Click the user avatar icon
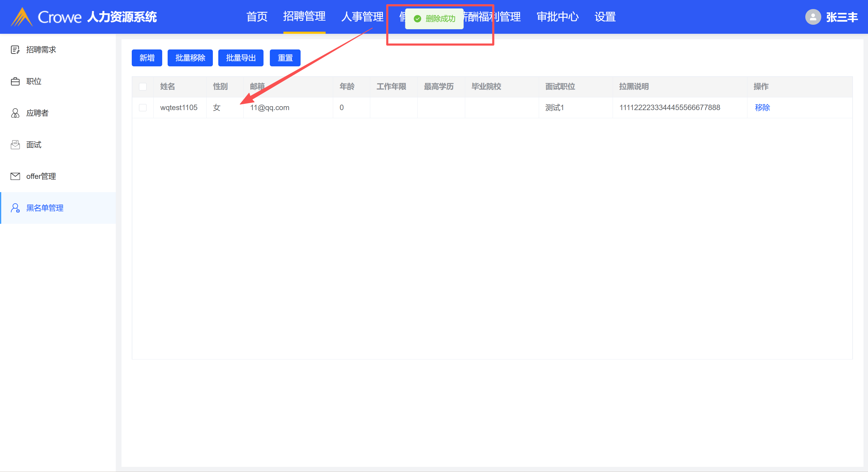868x472 pixels. pos(813,17)
